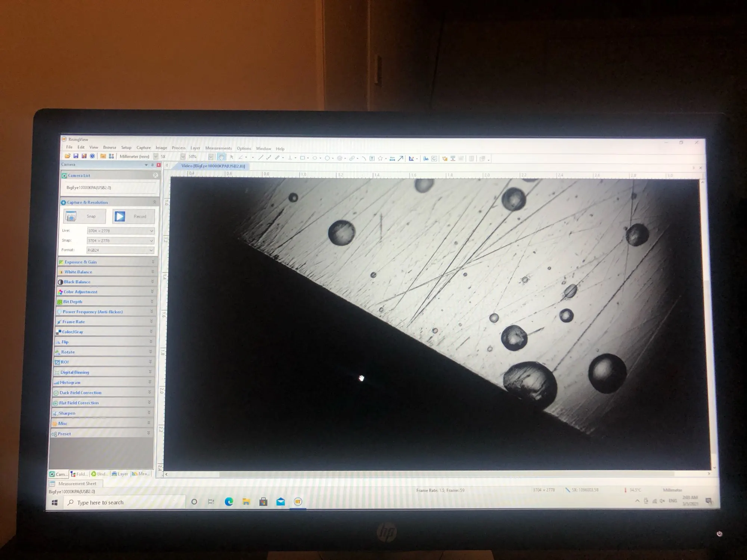
Task: Click the Open file folder icon
Action: point(68,156)
